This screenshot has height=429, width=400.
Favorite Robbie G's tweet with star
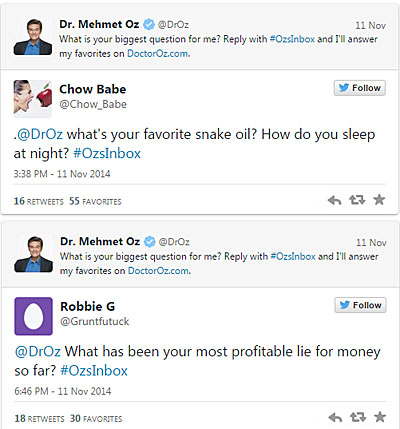point(380,417)
